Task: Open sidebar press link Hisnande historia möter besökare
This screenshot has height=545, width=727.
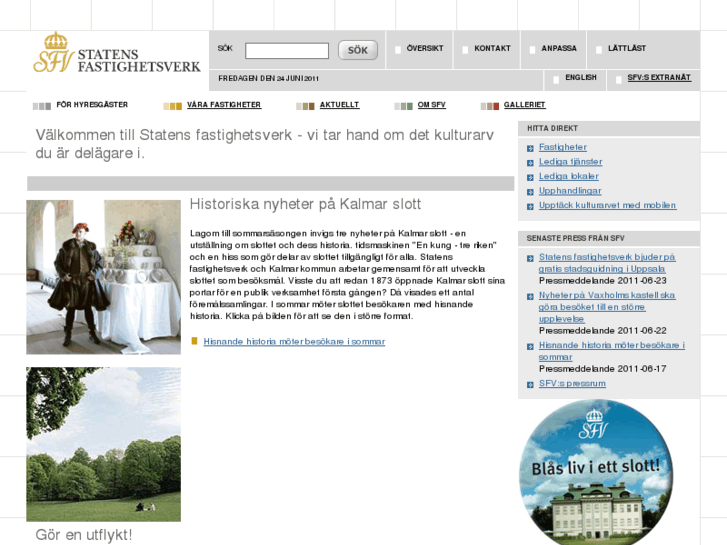Action: pyautogui.click(x=612, y=351)
